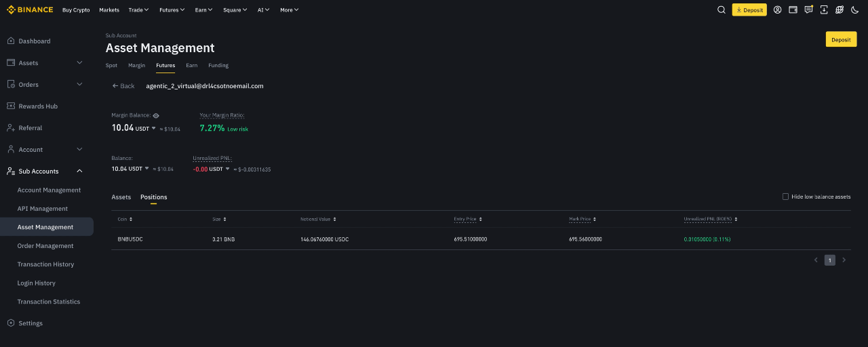Select the Positions sub-tab
The image size is (868, 347).
point(154,197)
